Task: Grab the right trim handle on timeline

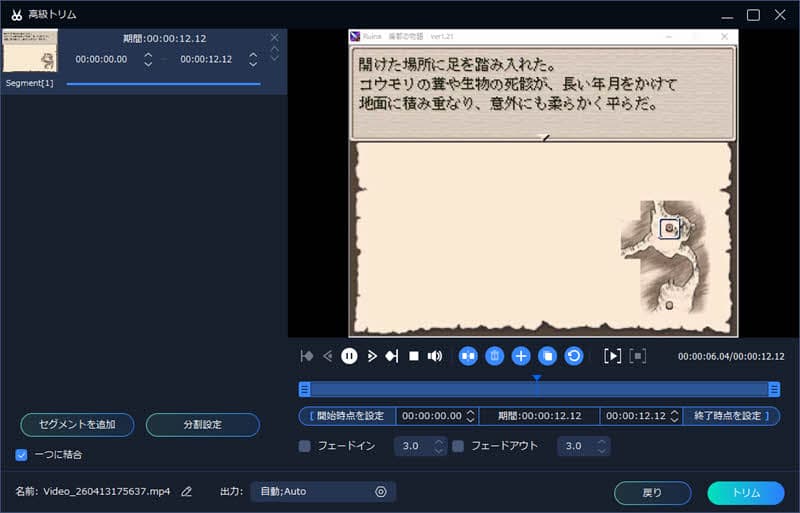Action: [774, 389]
